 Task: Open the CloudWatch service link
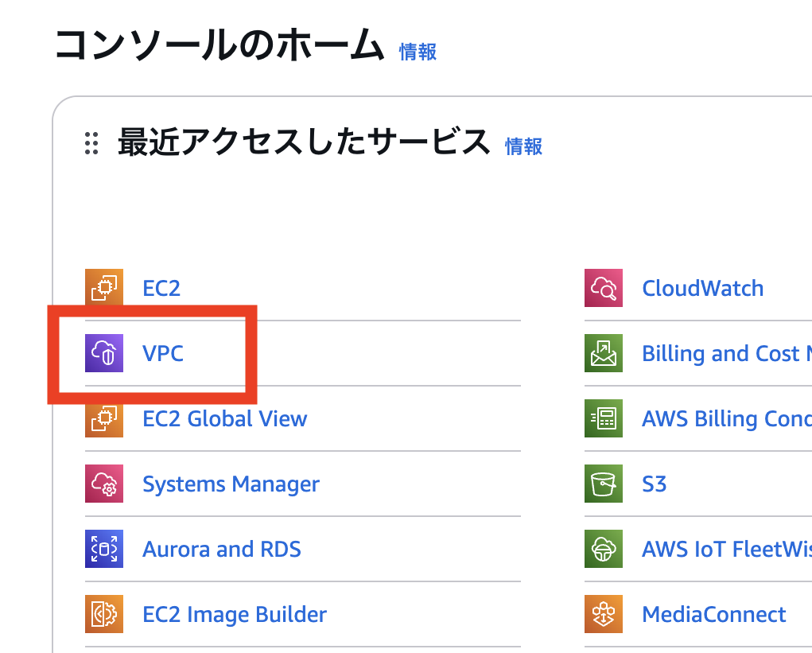coord(702,288)
